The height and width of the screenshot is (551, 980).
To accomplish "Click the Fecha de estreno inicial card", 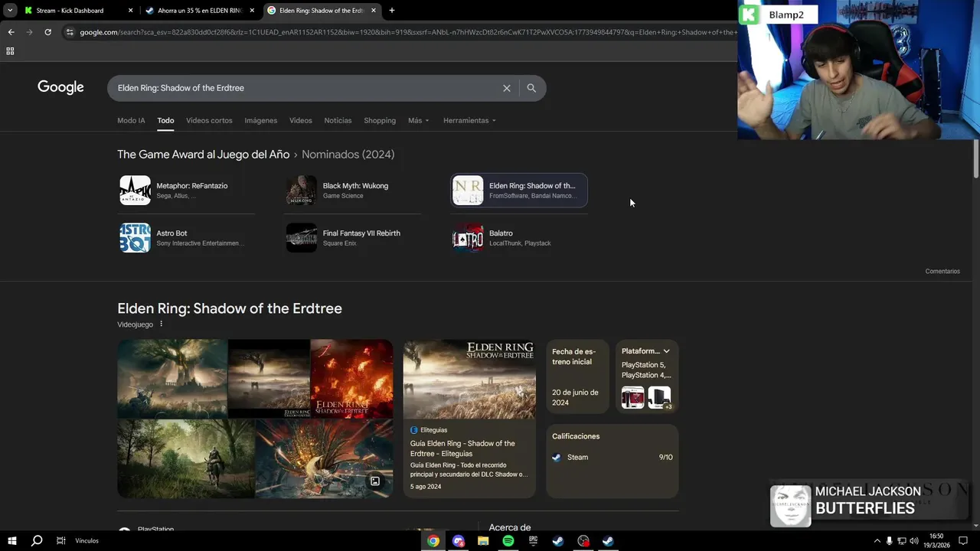I will (577, 377).
